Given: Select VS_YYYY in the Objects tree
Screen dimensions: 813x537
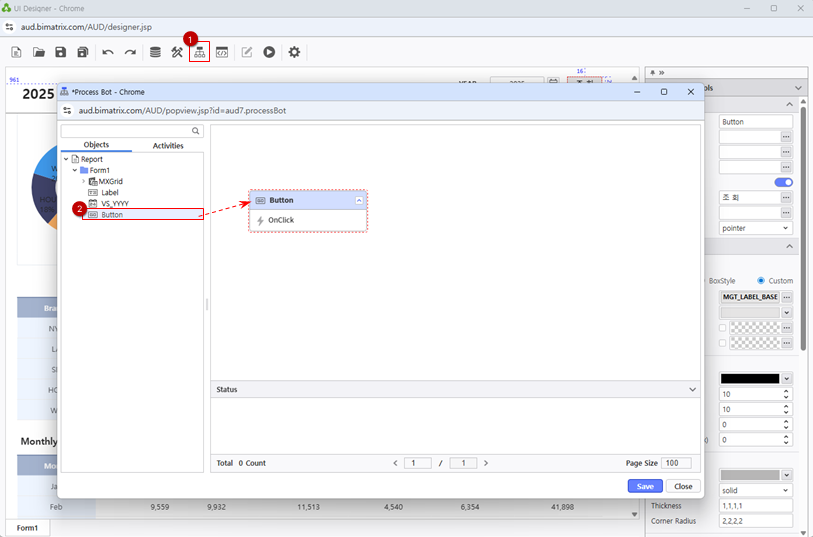Looking at the screenshot, I should coord(114,203).
